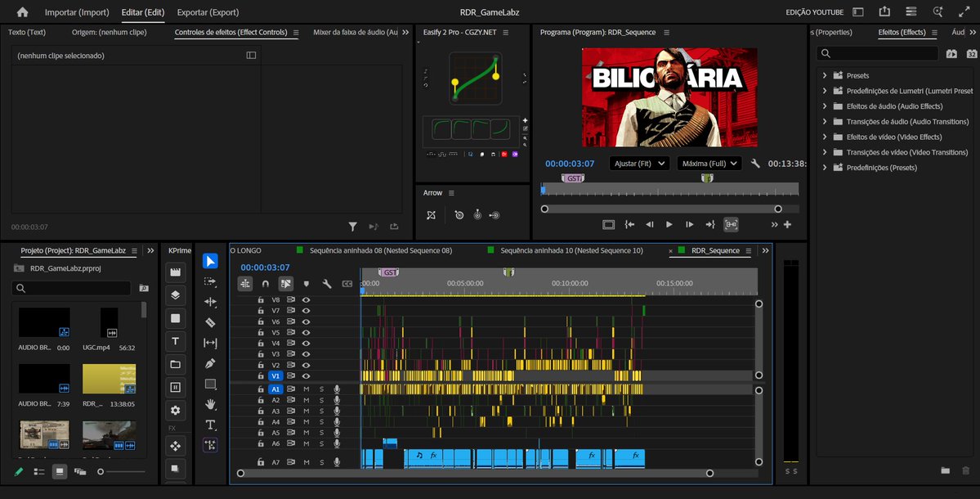The height and width of the screenshot is (499, 980).
Task: Click the KPrime clapperboard icon
Action: click(x=176, y=272)
